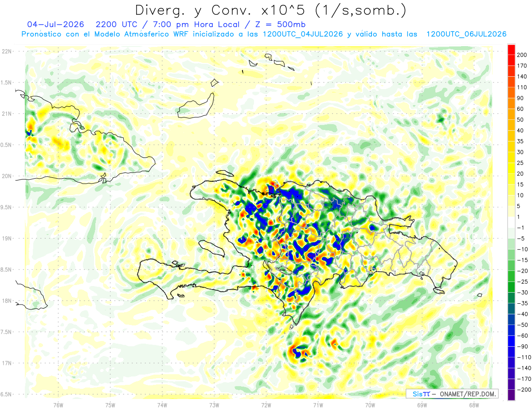Click the '40' color scale value
The height and width of the screenshot is (411, 532).
coord(521,130)
